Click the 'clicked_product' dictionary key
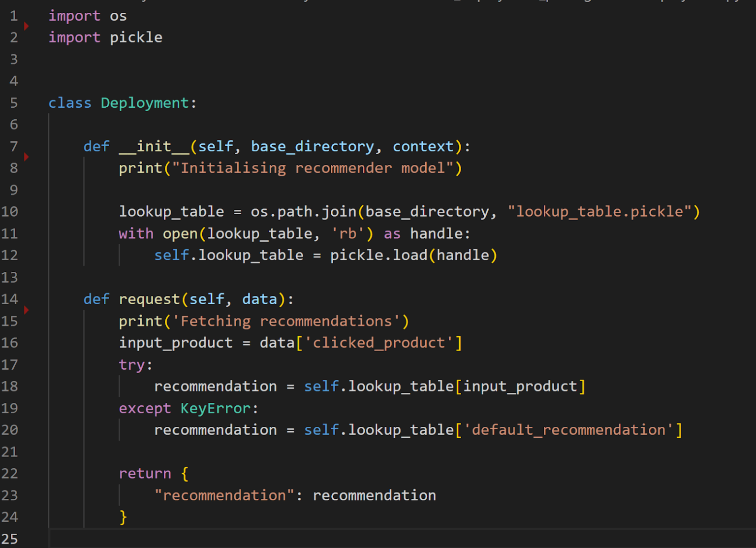Viewport: 756px width, 548px height. pyautogui.click(x=381, y=342)
